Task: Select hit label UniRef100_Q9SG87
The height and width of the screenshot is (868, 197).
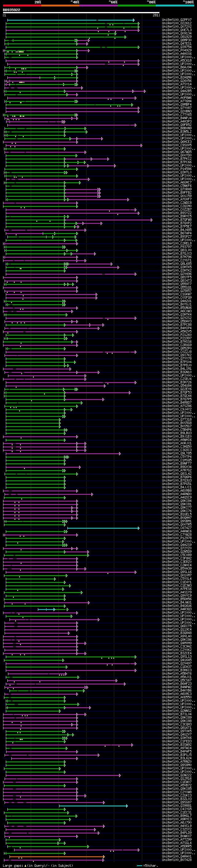Action: coord(177,802)
